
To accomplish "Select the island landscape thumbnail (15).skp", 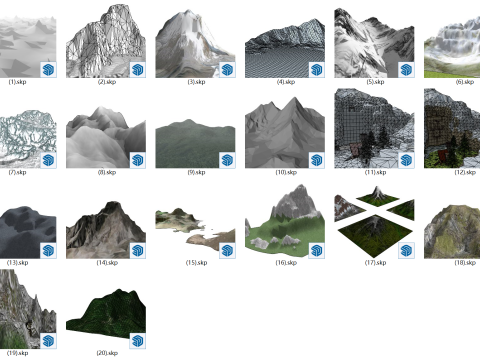I will coord(195,233).
